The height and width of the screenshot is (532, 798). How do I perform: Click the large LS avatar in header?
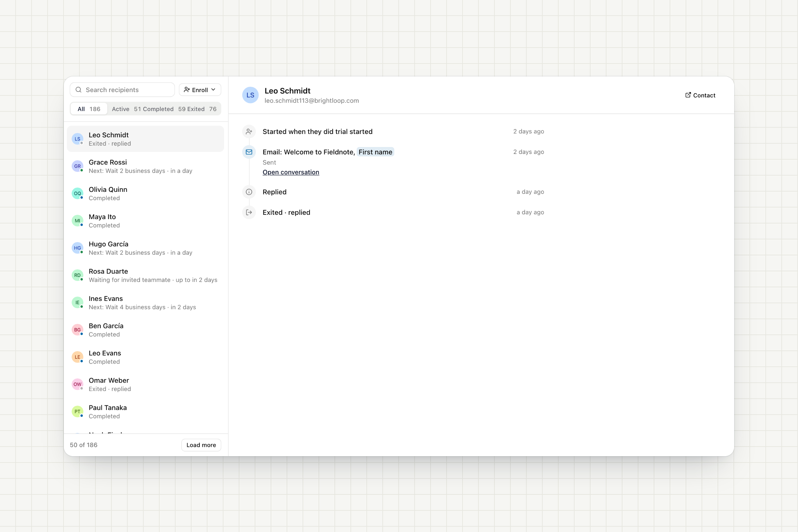pos(250,95)
